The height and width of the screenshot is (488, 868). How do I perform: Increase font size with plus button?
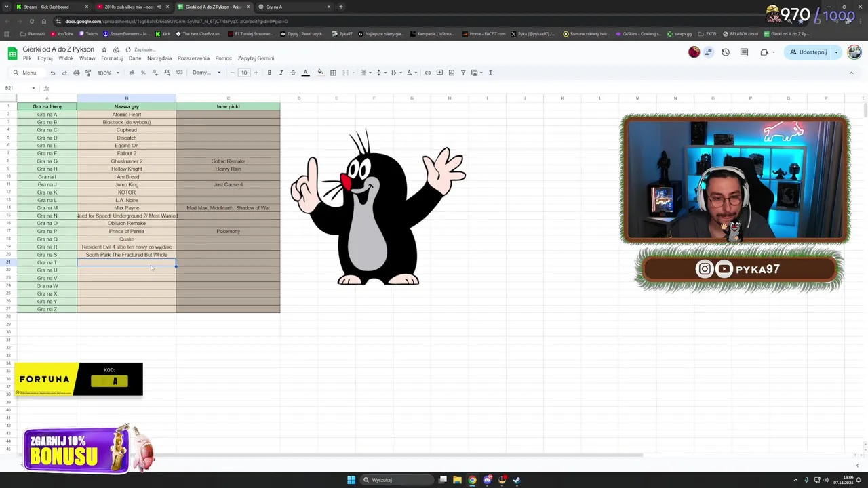click(256, 73)
